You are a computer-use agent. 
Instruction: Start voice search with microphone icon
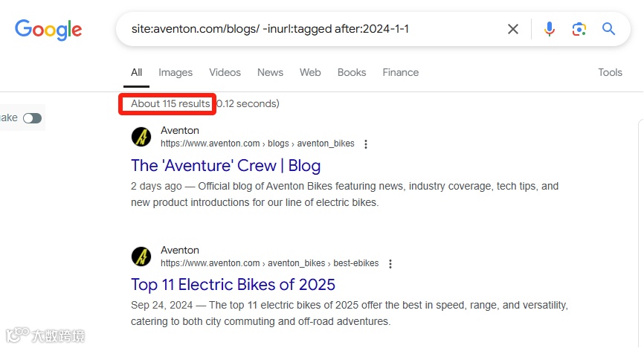pos(549,29)
